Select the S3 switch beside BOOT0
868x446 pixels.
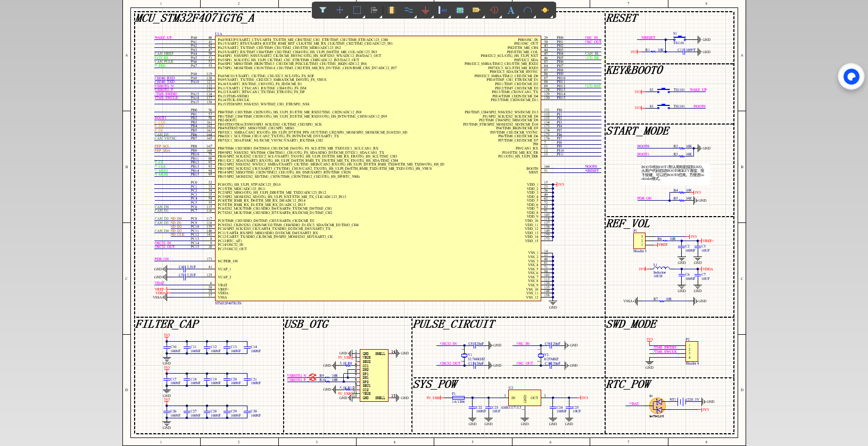664,106
